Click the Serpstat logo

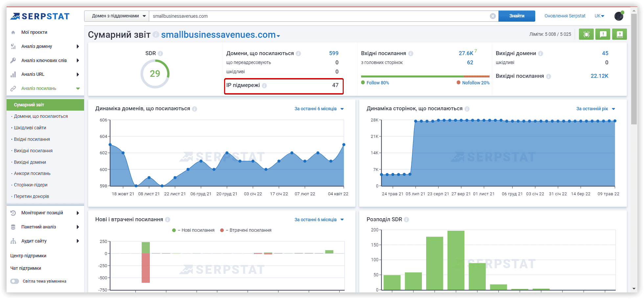tap(40, 16)
